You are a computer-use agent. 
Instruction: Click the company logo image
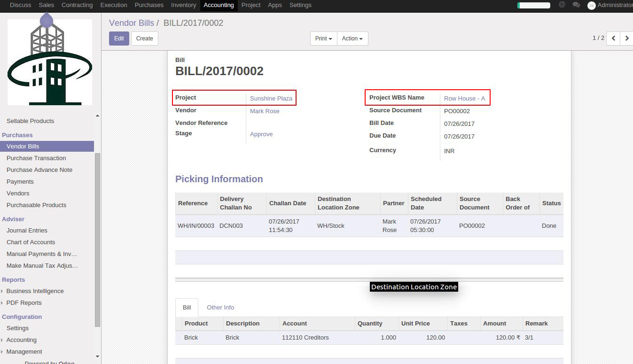pos(50,61)
